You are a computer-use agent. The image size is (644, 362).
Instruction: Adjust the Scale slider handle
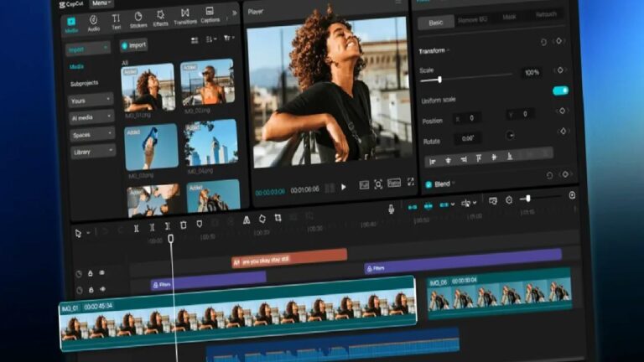point(439,80)
